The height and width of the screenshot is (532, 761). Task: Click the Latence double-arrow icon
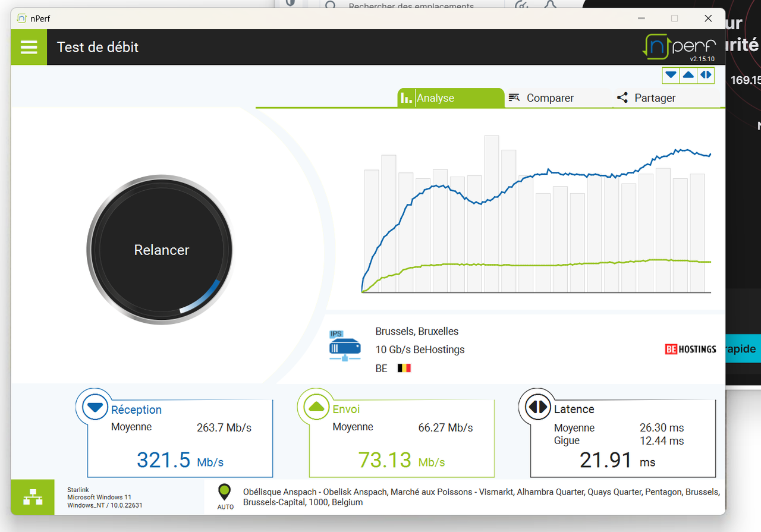tap(537, 407)
